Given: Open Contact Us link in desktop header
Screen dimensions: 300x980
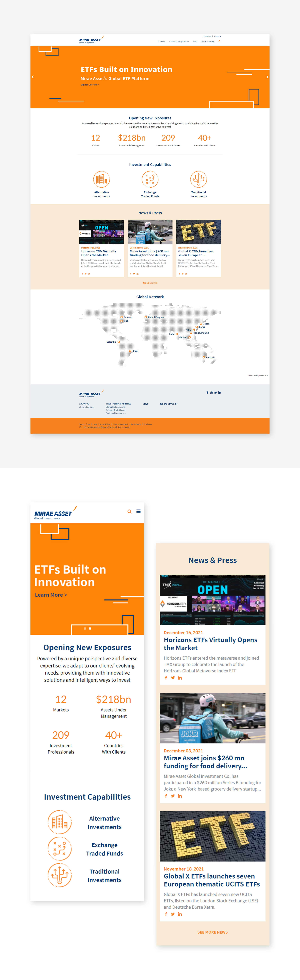Looking at the screenshot, I should [x=207, y=37].
